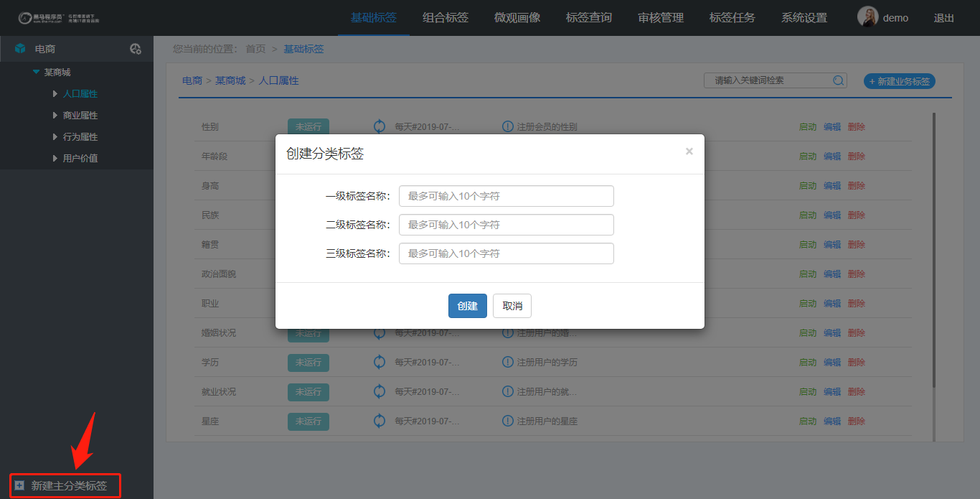
Task: Click 未运行 status in 性别 row
Action: point(308,126)
